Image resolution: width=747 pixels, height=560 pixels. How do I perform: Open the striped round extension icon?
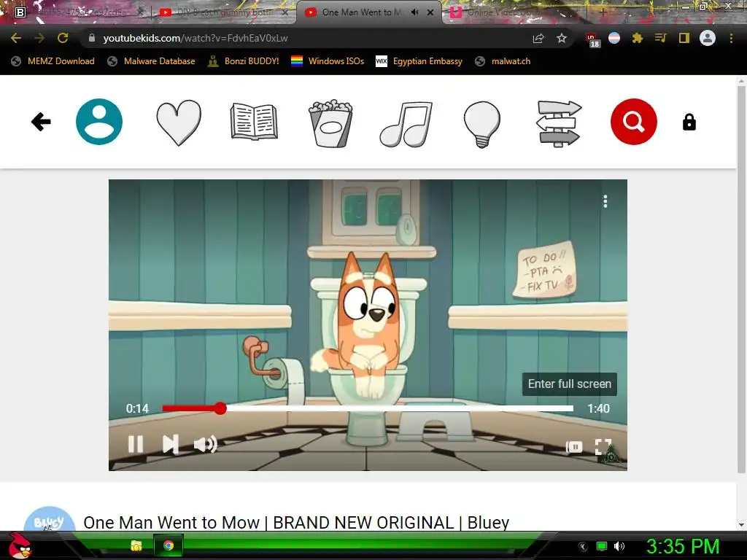(614, 38)
